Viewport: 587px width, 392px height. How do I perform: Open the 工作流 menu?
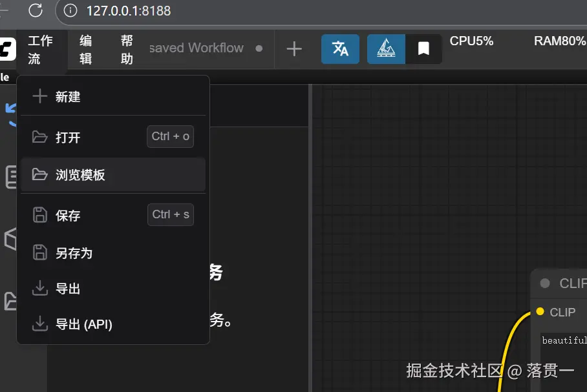pos(41,49)
